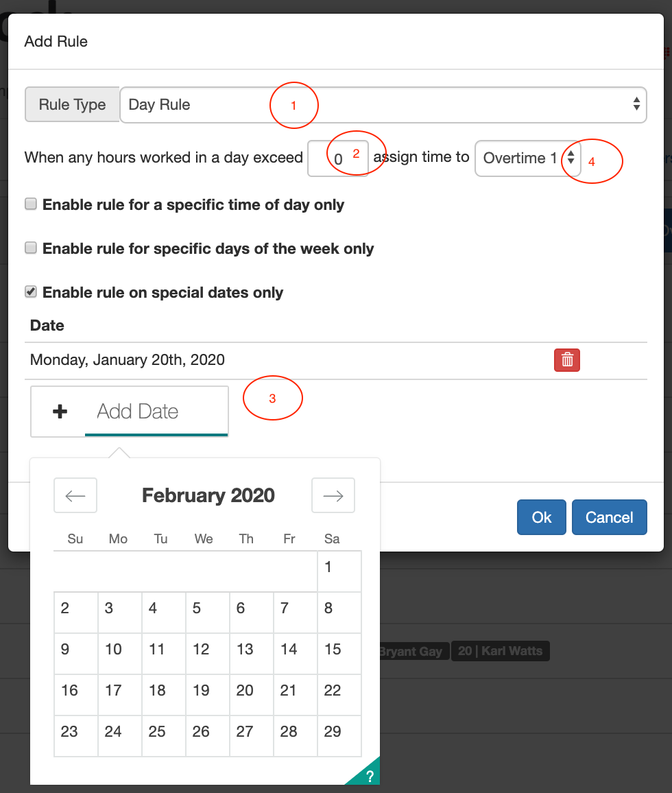
Task: Go to previous month in calendar
Action: 75,495
